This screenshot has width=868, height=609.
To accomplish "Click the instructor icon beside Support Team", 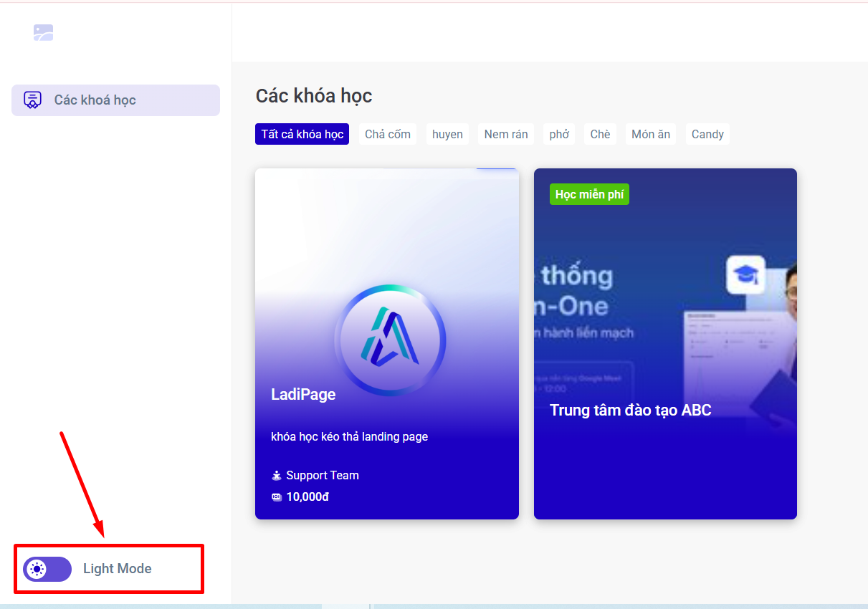I will [277, 476].
